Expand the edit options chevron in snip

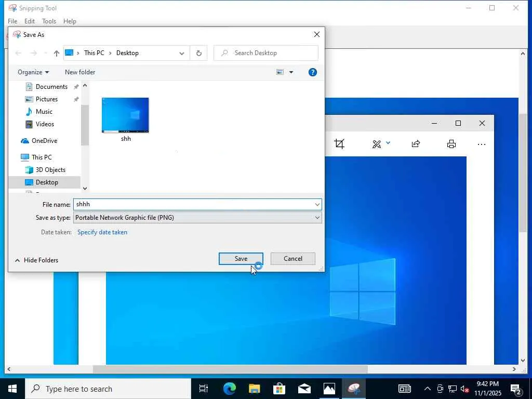(x=388, y=143)
